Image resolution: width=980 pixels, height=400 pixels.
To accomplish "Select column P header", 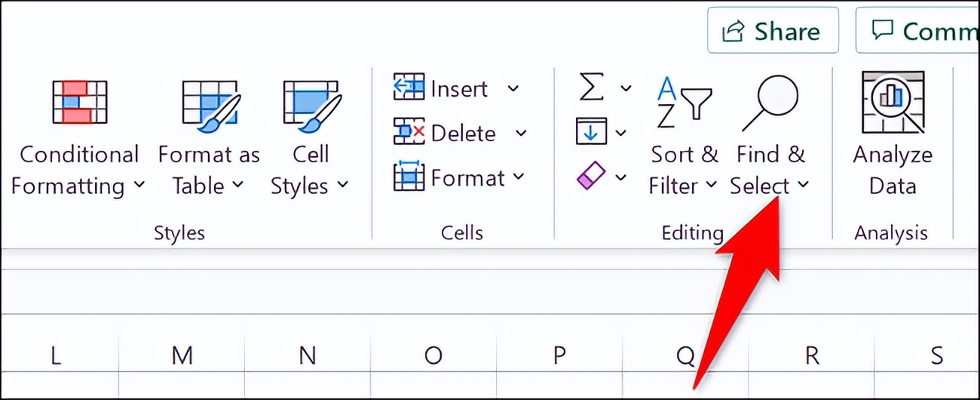I will 560,355.
